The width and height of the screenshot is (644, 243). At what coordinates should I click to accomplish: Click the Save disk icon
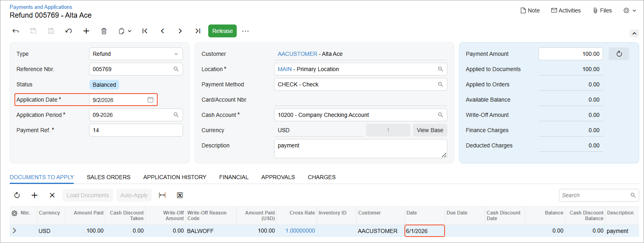click(x=51, y=31)
